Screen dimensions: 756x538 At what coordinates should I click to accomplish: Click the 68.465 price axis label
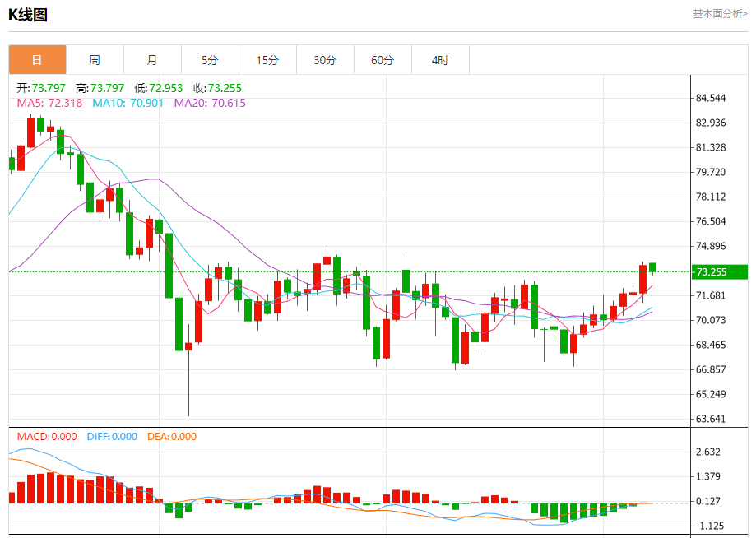pyautogui.click(x=711, y=345)
